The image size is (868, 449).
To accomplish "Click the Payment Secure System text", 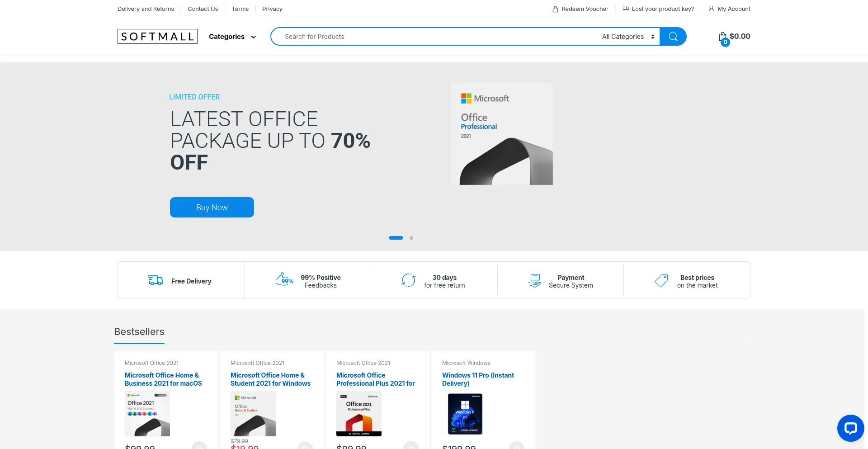I will click(571, 281).
